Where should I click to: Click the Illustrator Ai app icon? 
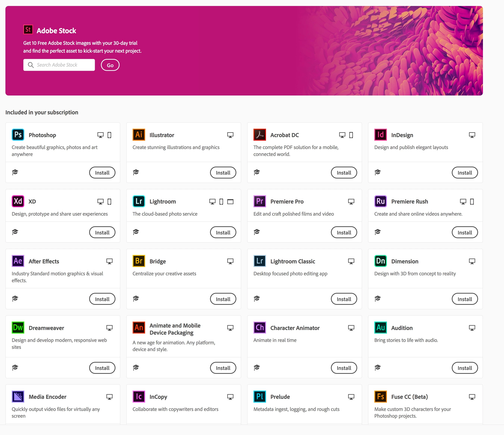pyautogui.click(x=139, y=134)
